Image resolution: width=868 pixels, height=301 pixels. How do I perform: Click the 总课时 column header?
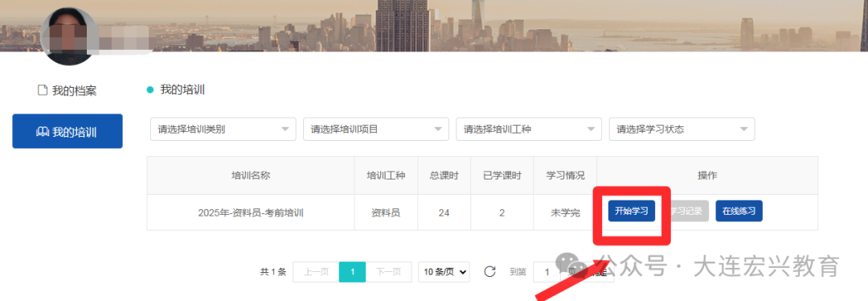click(x=444, y=175)
